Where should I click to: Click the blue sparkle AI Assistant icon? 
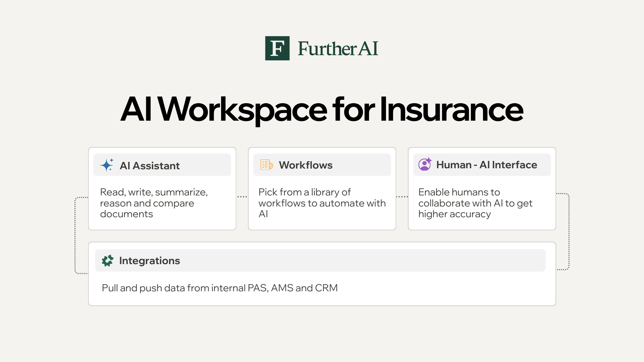click(x=107, y=165)
